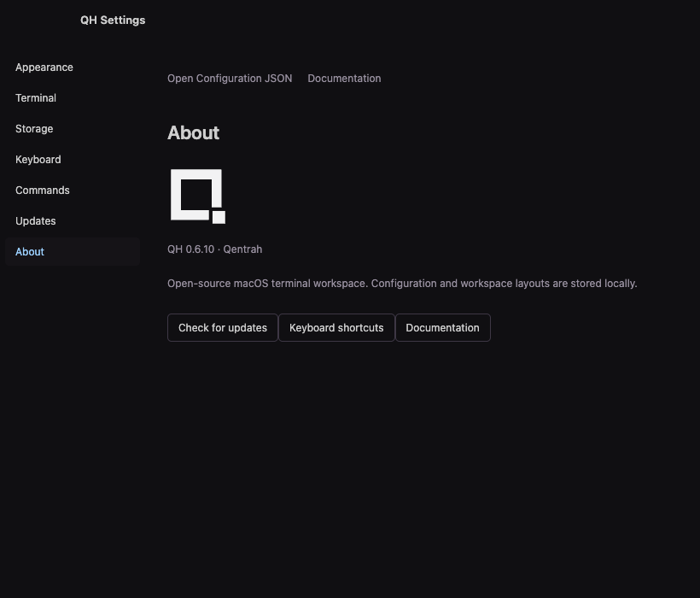Select the Keyboard sidebar item
700x598 pixels.
pyautogui.click(x=73, y=160)
